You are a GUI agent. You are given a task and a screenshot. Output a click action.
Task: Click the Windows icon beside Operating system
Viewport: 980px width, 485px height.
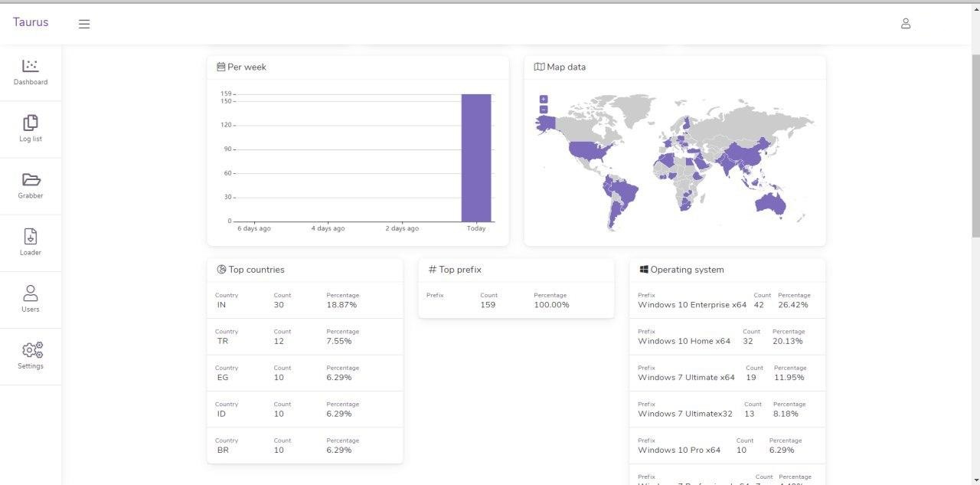[x=644, y=270]
